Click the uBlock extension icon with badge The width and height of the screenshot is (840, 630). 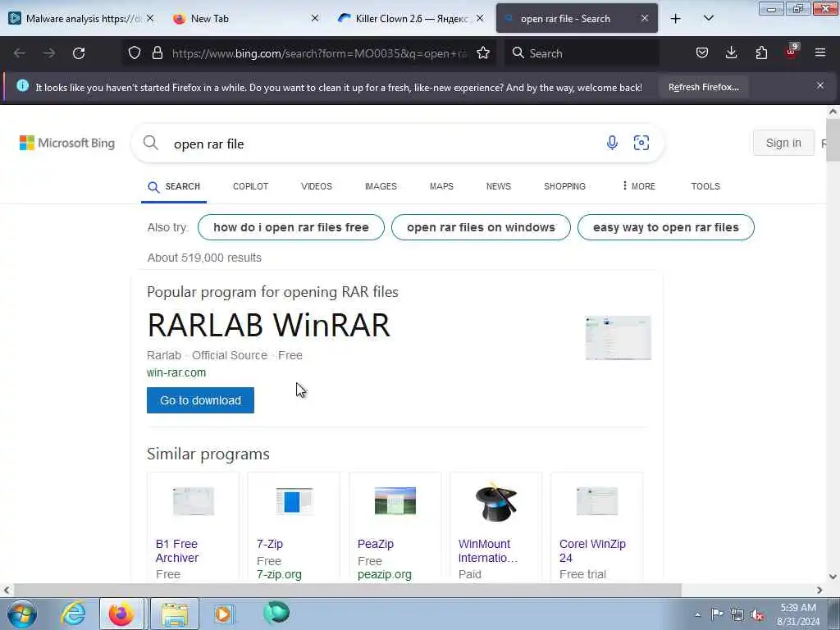(x=792, y=52)
